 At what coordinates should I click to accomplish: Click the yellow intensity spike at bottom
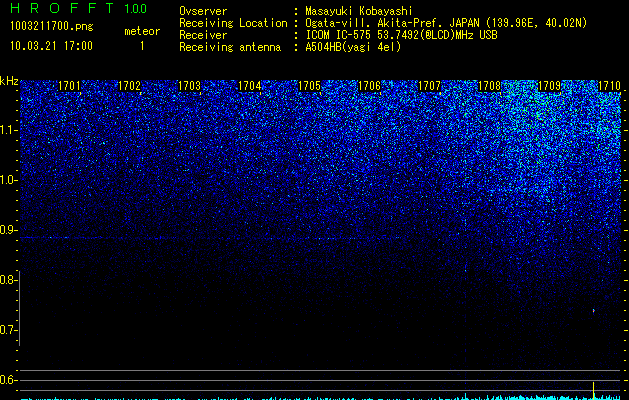click(x=593, y=390)
